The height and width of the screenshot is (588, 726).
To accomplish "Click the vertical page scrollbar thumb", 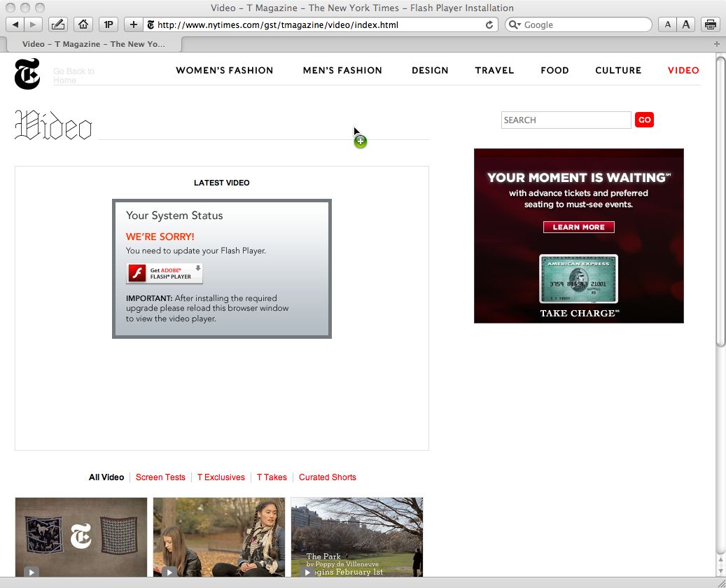I will coord(720,200).
